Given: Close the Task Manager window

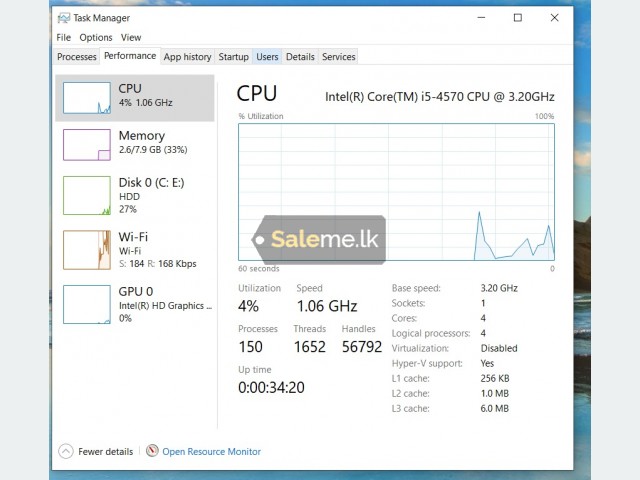Looking at the screenshot, I should [x=554, y=18].
